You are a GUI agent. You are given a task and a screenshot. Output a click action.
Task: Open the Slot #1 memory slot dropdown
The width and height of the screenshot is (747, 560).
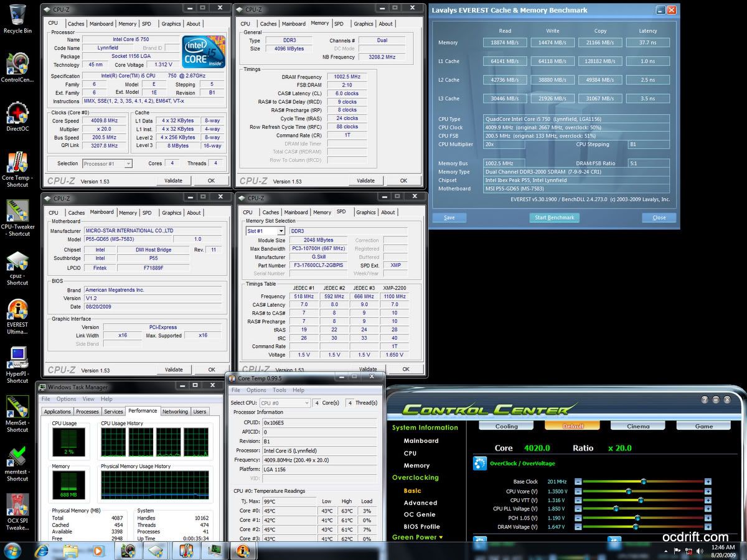pos(265,231)
